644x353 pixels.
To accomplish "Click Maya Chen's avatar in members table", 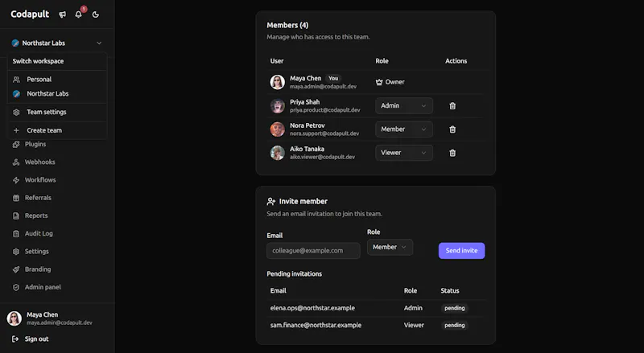I will click(x=277, y=82).
